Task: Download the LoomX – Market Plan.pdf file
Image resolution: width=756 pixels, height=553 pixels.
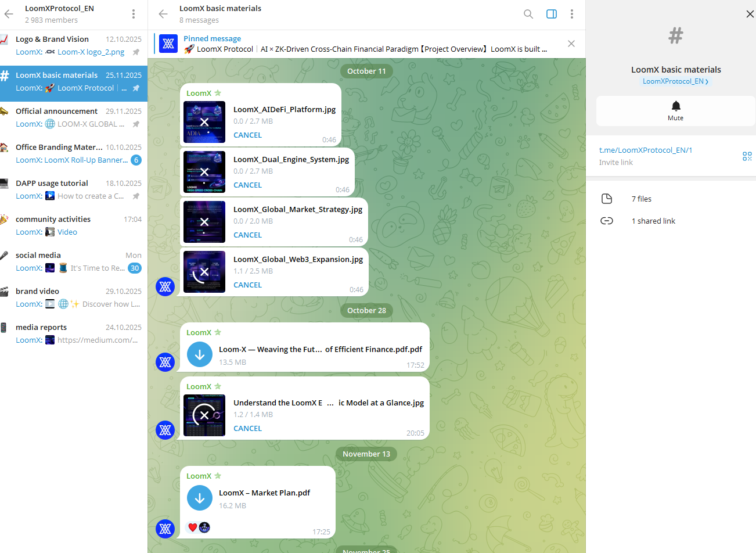Action: tap(200, 498)
